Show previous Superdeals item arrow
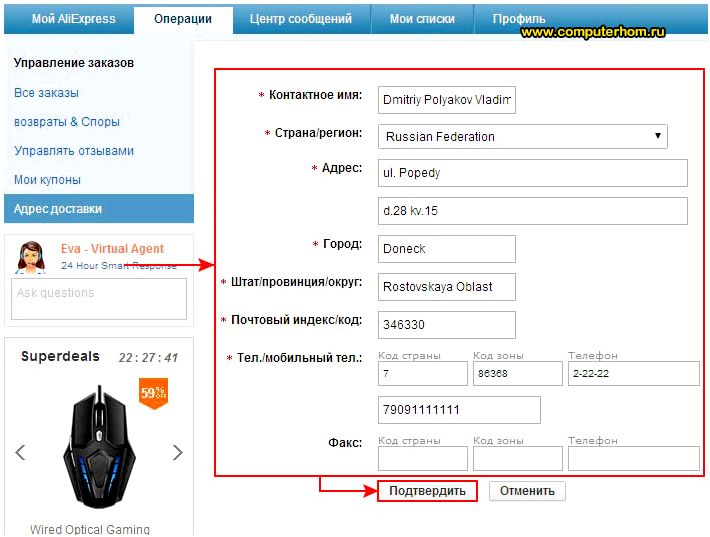The width and height of the screenshot is (710, 537). pos(20,452)
